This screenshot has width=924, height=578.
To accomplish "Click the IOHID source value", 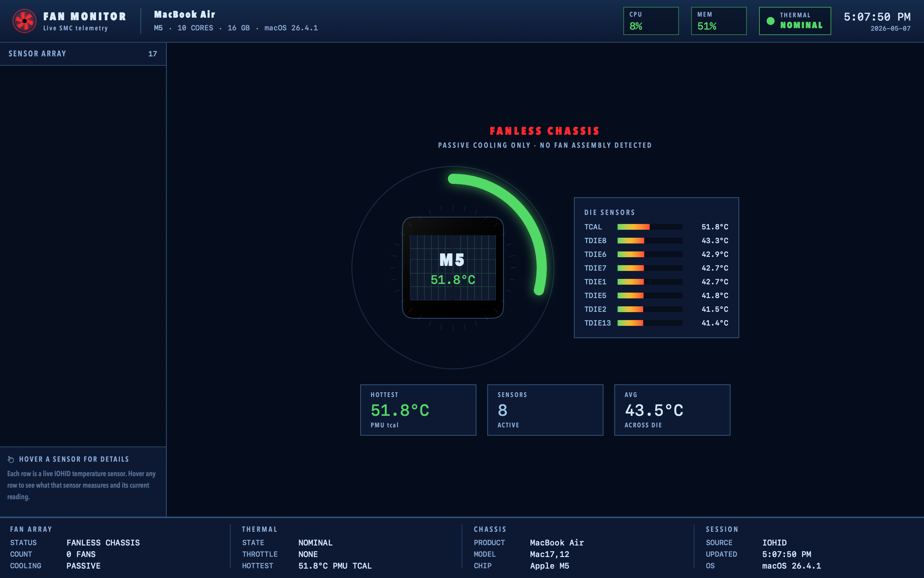I will click(774, 543).
